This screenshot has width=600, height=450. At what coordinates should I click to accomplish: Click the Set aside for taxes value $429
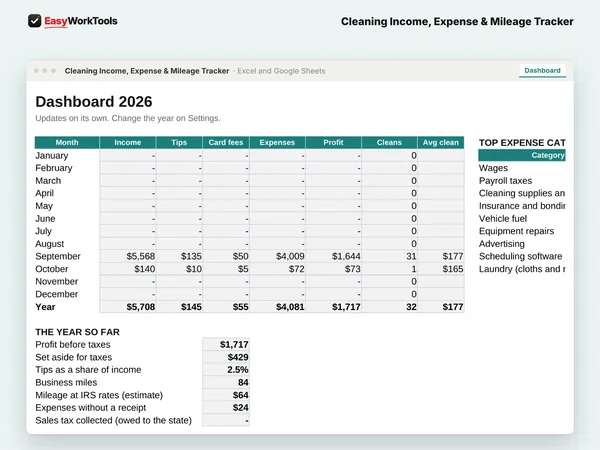226,357
